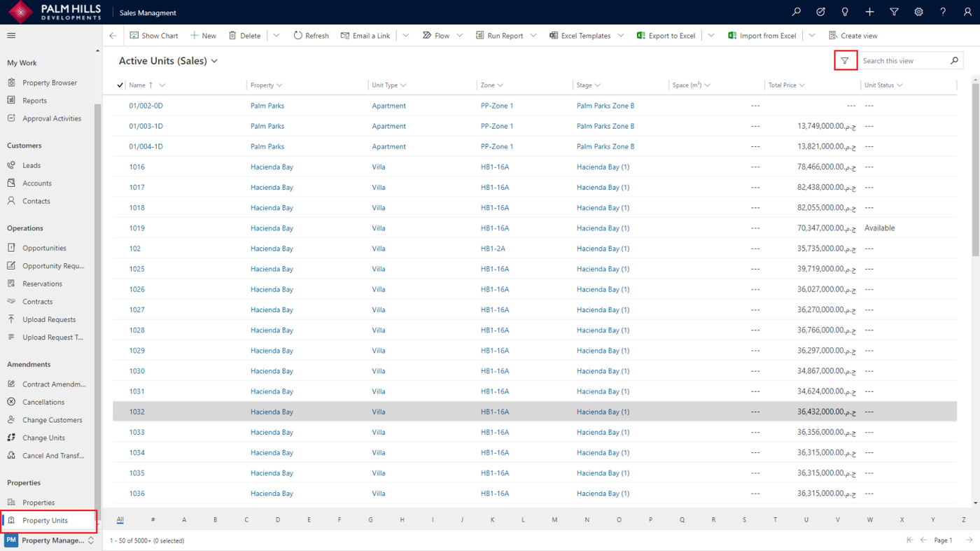The height and width of the screenshot is (551, 980).
Task: Go to next page arrow
Action: (x=969, y=540)
